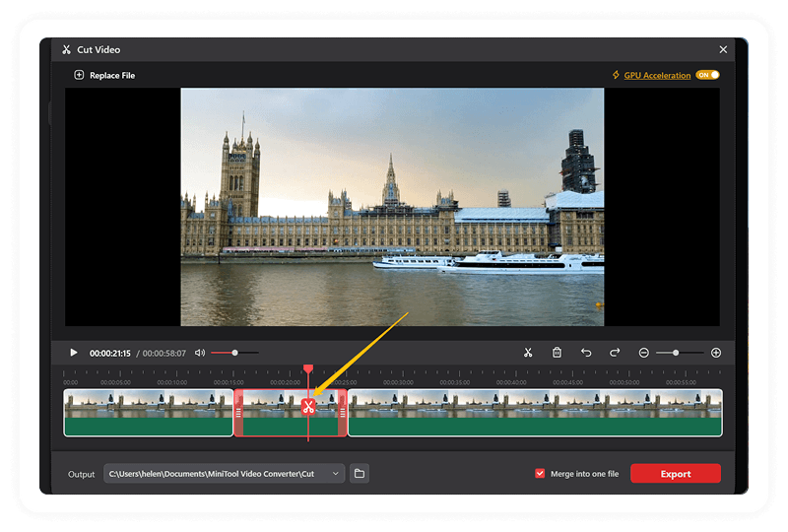788x532 pixels.
Task: Click the current time 00:00:21:15
Action: point(110,353)
